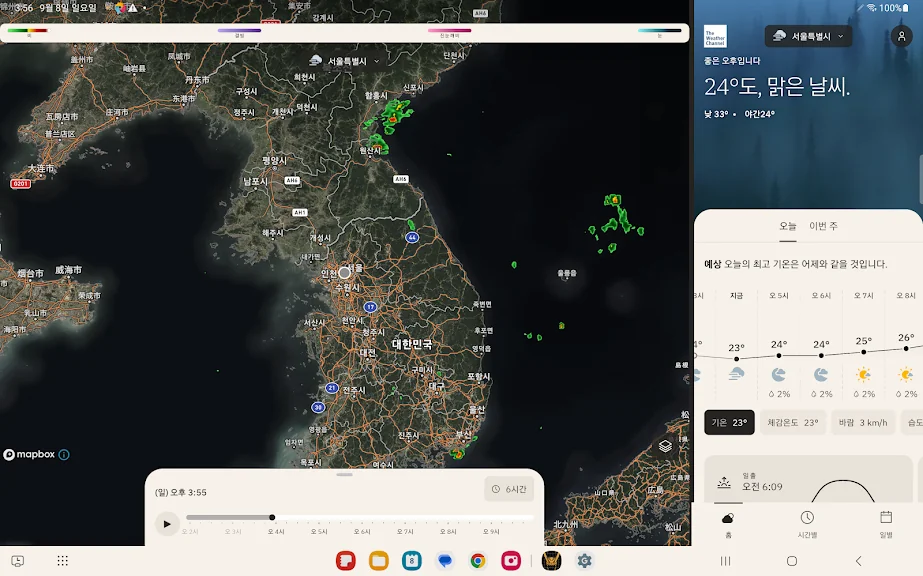The width and height of the screenshot is (923, 576).
Task: Open the 시간별 bottom navigation tab
Action: click(x=807, y=524)
